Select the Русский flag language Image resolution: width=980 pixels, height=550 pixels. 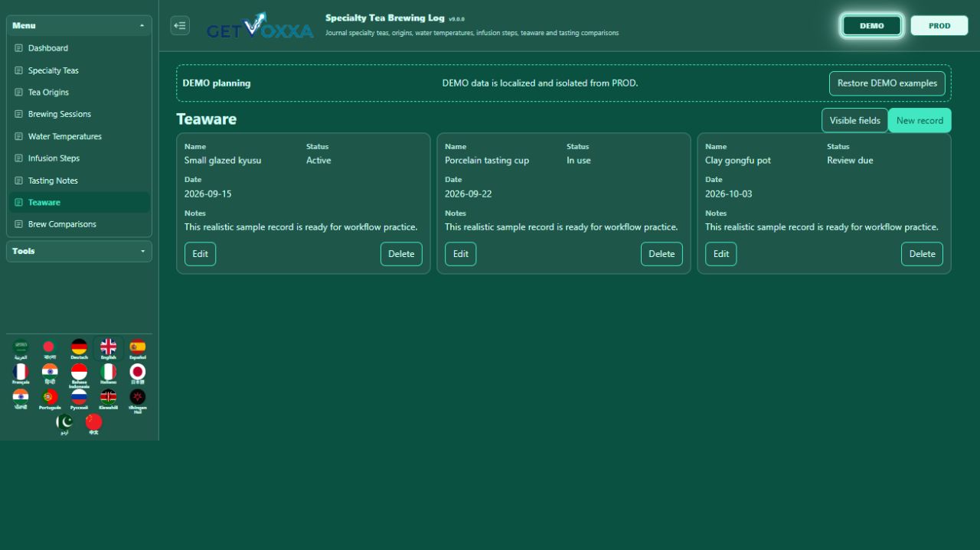point(79,399)
